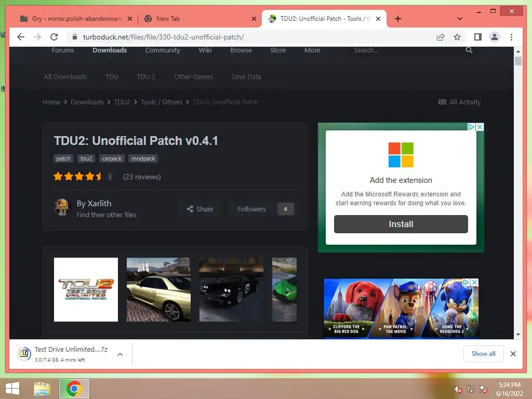Image resolution: width=532 pixels, height=399 pixels.
Task: Expand the tab search chevron
Action: [459, 19]
